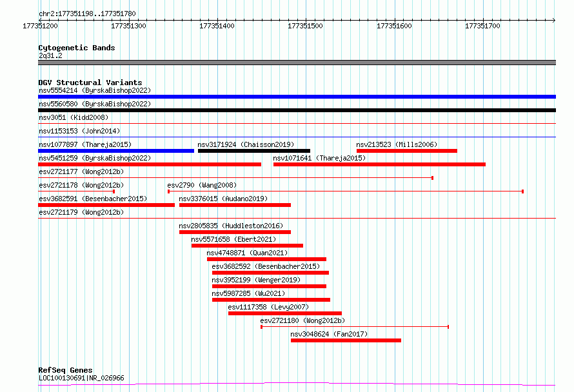The height and width of the screenshot is (392, 574).
Task: Open the nsv3051 (Kidd2008) variant label
Action: pyautogui.click(x=74, y=117)
